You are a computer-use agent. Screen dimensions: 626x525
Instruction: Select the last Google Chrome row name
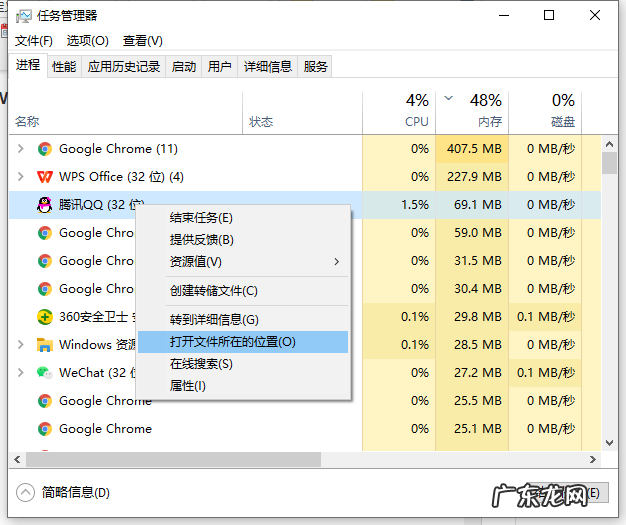coord(105,429)
